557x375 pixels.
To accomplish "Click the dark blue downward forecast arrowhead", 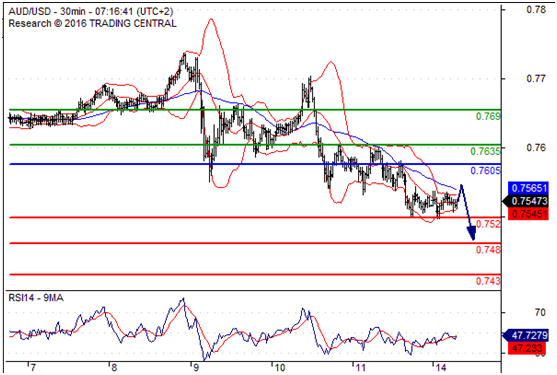I will [472, 234].
